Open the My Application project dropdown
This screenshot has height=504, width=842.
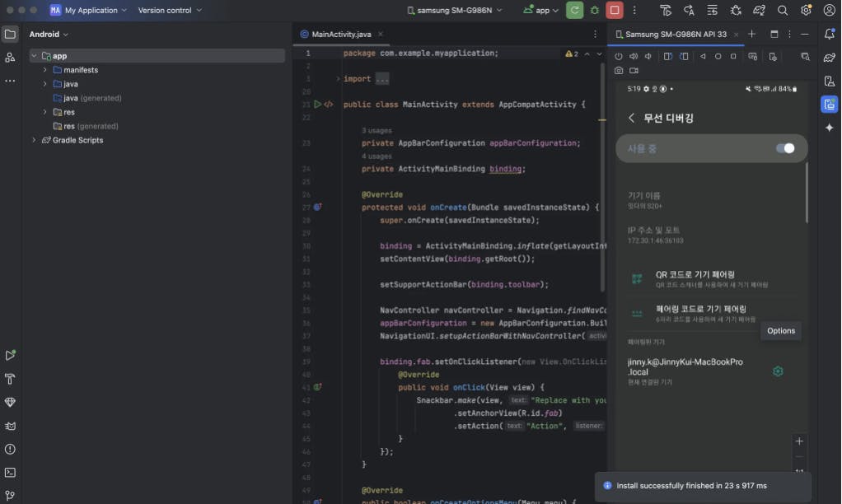(89, 10)
